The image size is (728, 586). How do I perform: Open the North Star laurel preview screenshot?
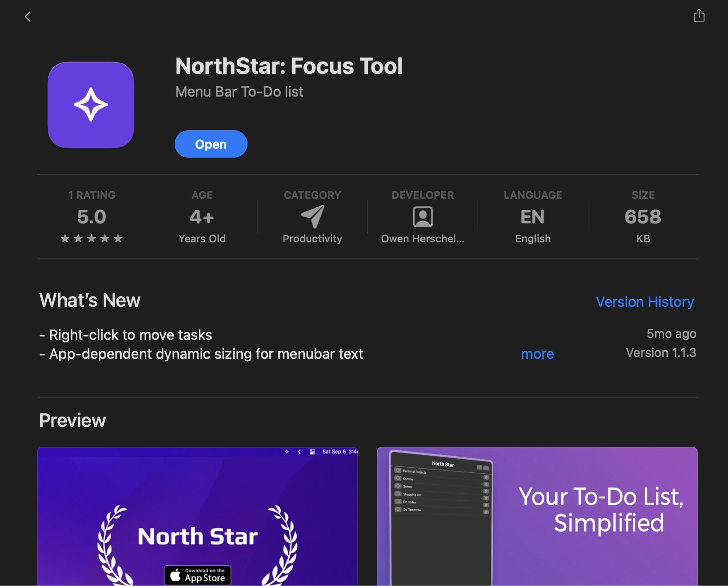(x=197, y=516)
